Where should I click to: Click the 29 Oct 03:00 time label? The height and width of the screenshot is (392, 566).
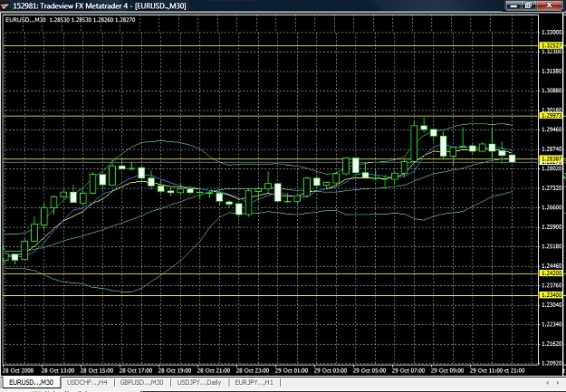(331, 370)
